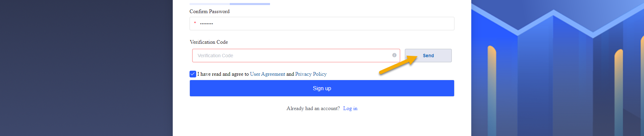
Task: Click the Confirm Password label
Action: (210, 11)
